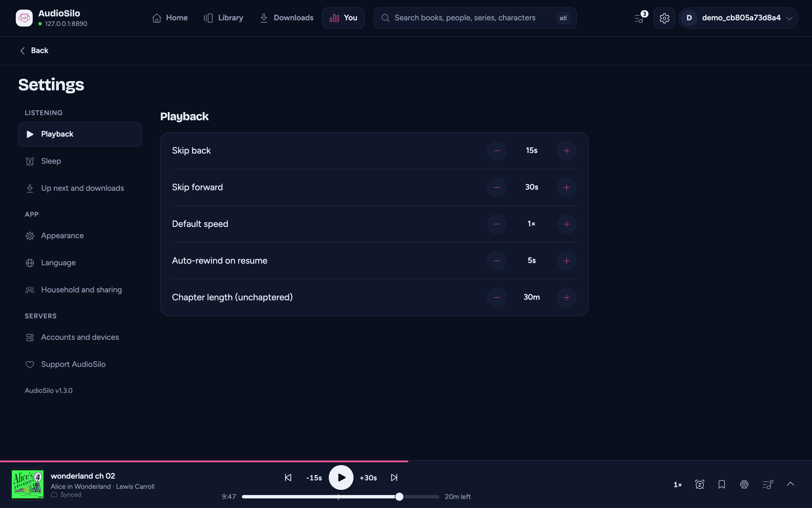Click the playback progress slider handle

(399, 497)
